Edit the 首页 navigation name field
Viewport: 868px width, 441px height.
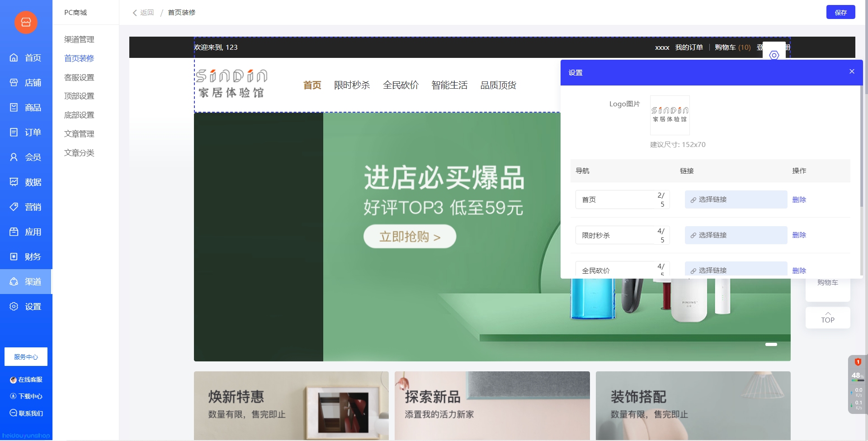pyautogui.click(x=622, y=199)
